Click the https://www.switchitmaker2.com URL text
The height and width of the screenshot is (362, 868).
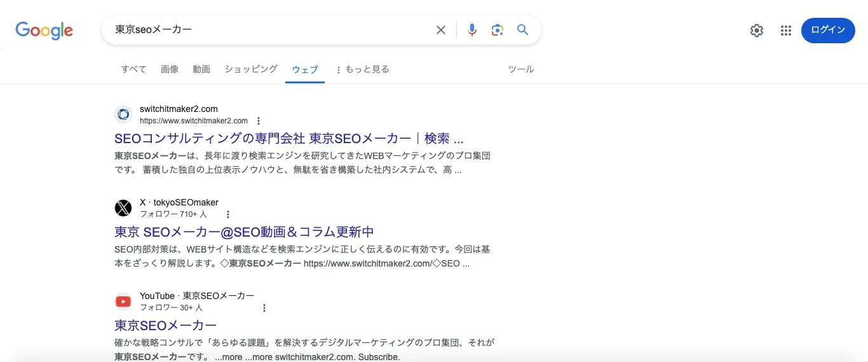(194, 120)
